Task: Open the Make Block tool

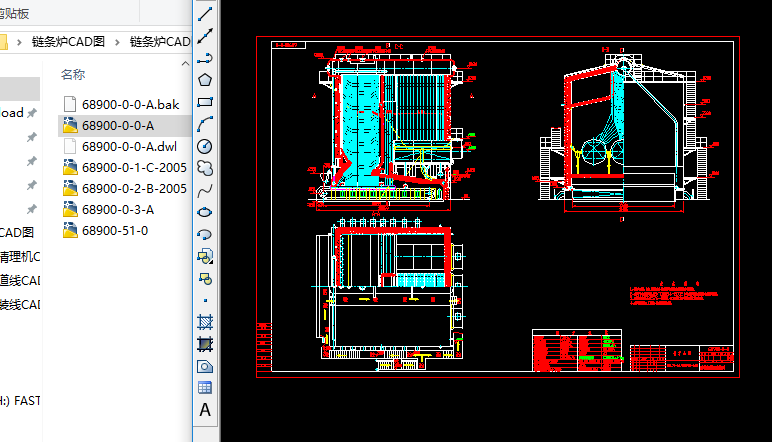Action: 205,279
